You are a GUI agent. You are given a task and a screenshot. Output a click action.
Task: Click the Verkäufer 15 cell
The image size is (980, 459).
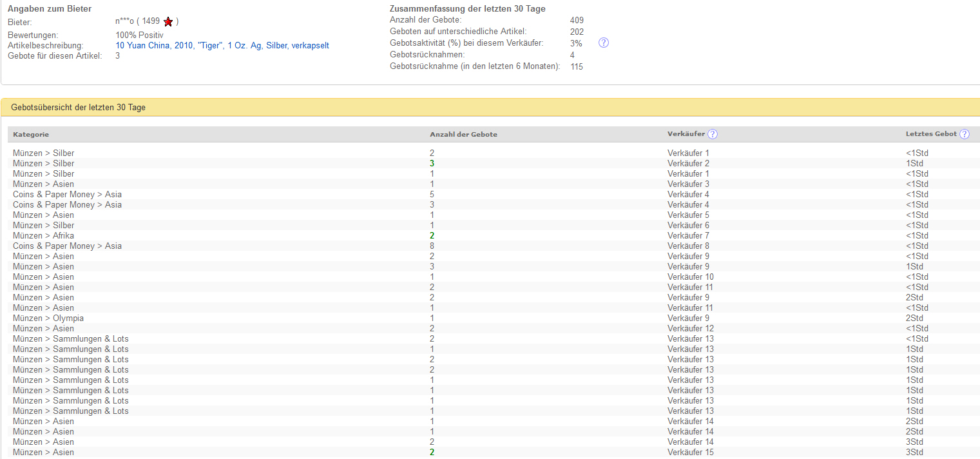pos(690,453)
